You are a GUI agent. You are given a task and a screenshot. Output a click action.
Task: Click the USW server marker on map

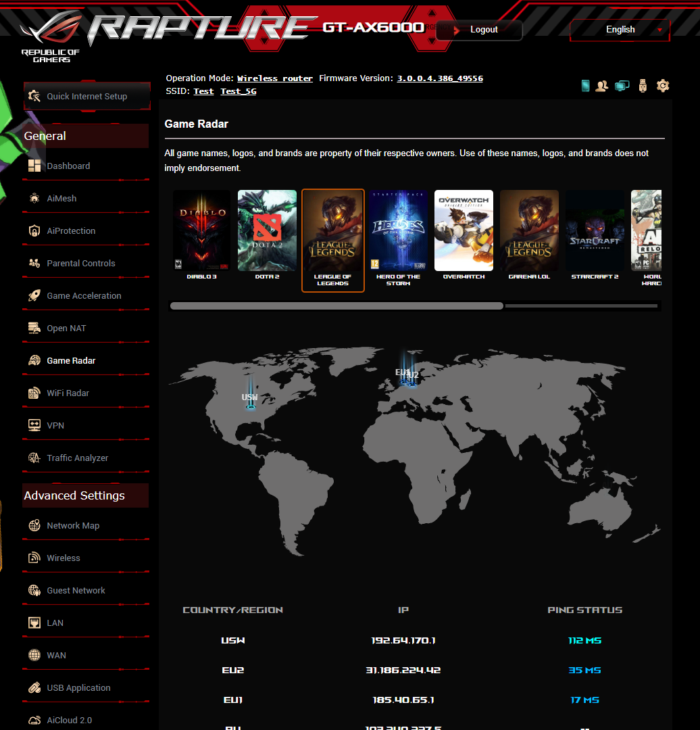tap(251, 406)
